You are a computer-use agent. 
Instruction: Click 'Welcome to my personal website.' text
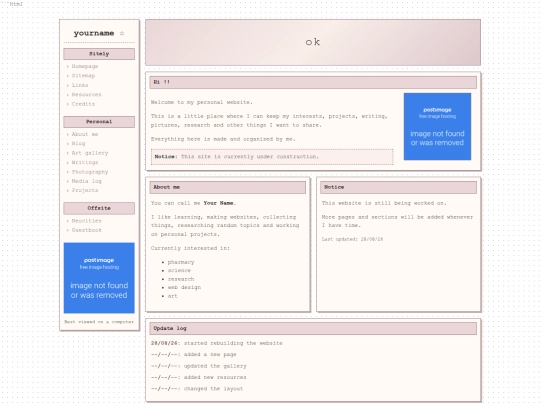click(202, 102)
